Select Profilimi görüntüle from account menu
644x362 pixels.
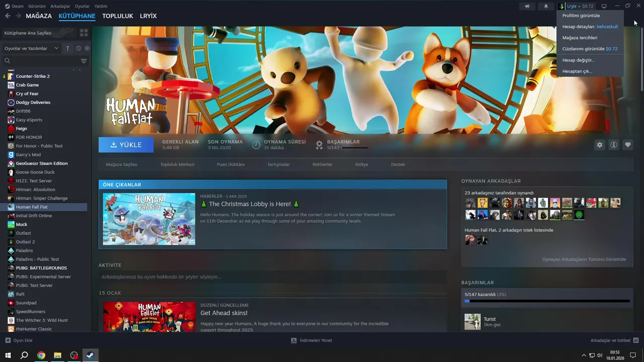coord(581,16)
